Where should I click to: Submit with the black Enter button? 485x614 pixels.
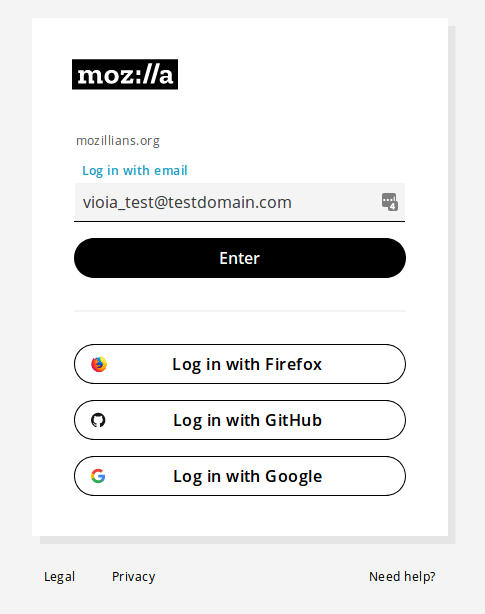(240, 258)
